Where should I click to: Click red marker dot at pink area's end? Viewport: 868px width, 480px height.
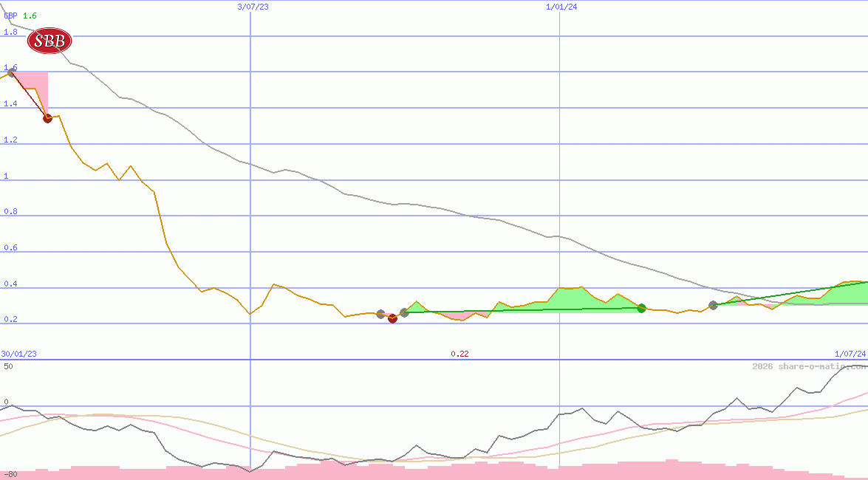pyautogui.click(x=47, y=118)
